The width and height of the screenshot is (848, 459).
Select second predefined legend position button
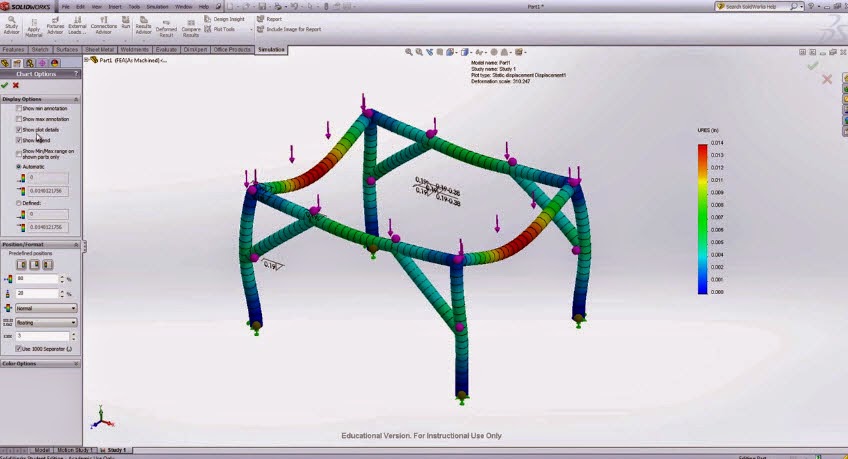(35, 264)
